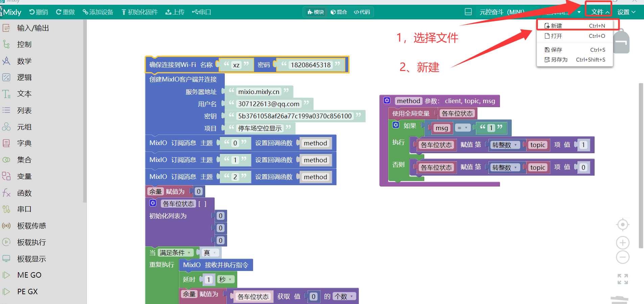
Task: Open the 函数 block category
Action: tap(42, 193)
